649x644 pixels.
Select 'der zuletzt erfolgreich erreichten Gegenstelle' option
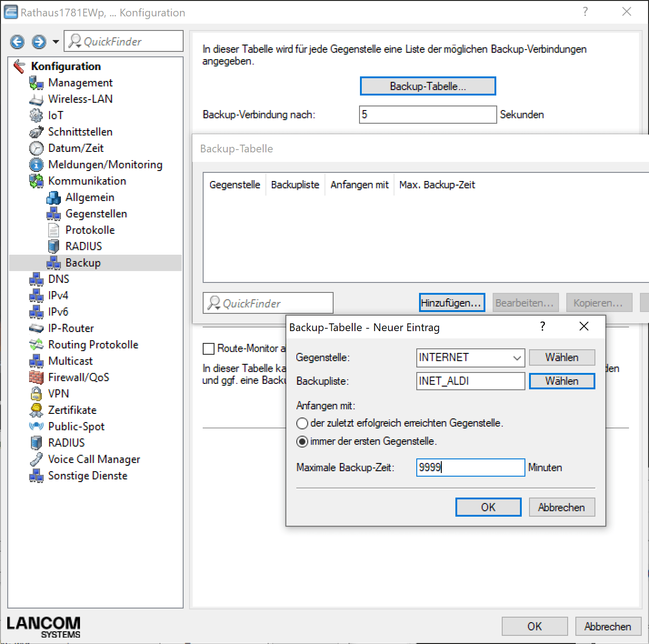click(x=302, y=423)
